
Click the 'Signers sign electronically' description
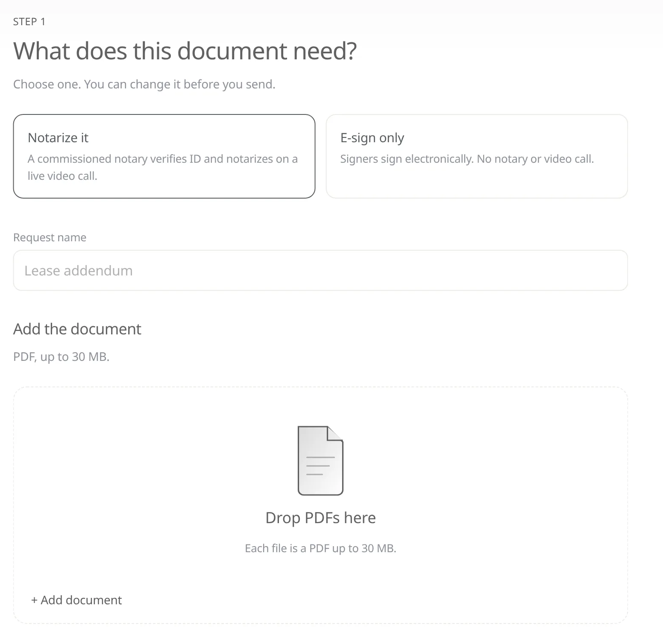pos(467,159)
